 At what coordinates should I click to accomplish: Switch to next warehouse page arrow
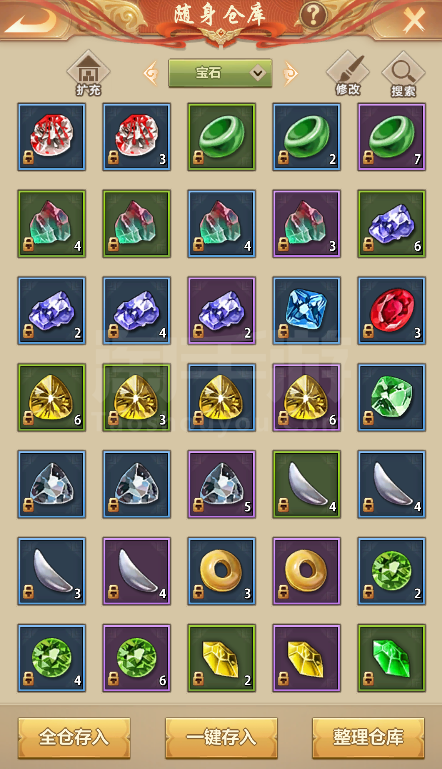pos(290,74)
